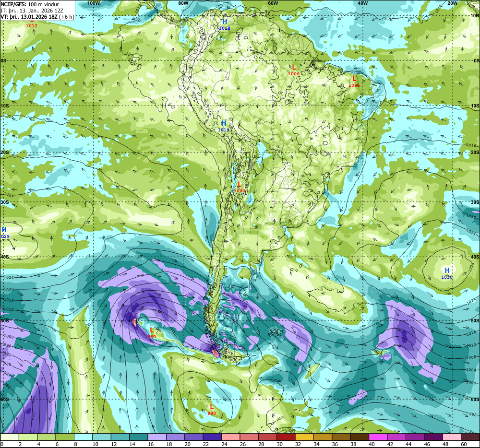Image resolution: width=480 pixels, height=448 pixels.
Task: Click the 'VT: þri.. 13.01.2026 18Z (+6 h)' line
Action: point(37,16)
